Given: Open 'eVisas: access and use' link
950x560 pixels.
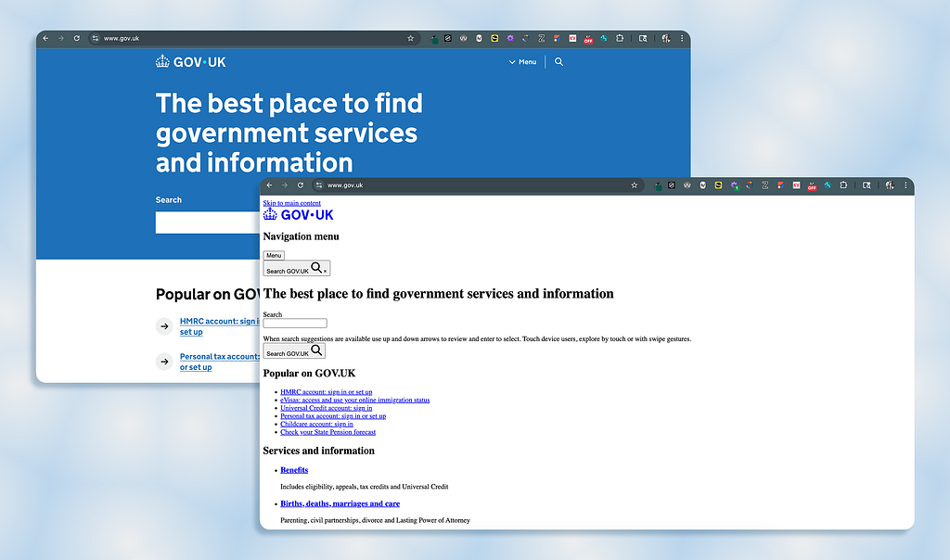Looking at the screenshot, I should 354,401.
